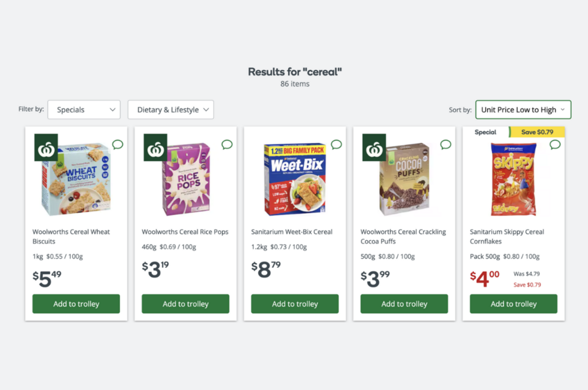Image resolution: width=588 pixels, height=390 pixels.
Task: Open the Woolworths Cereal Rice Pops product link
Action: 185,231
